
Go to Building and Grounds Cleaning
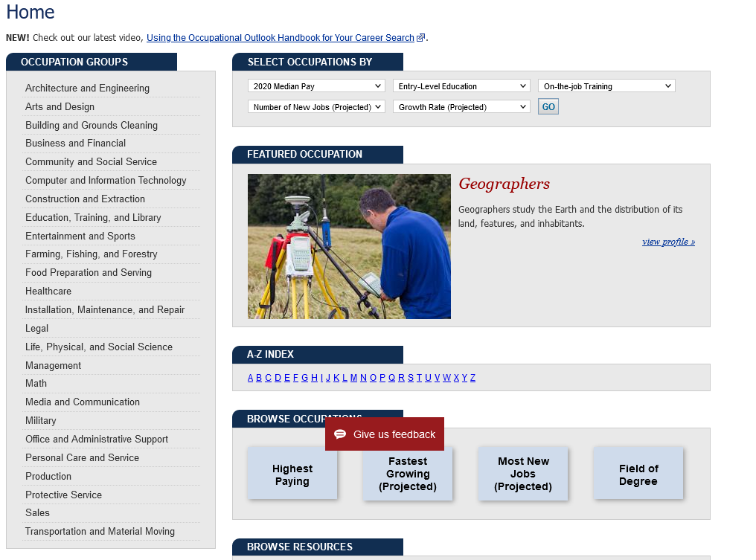[92, 125]
